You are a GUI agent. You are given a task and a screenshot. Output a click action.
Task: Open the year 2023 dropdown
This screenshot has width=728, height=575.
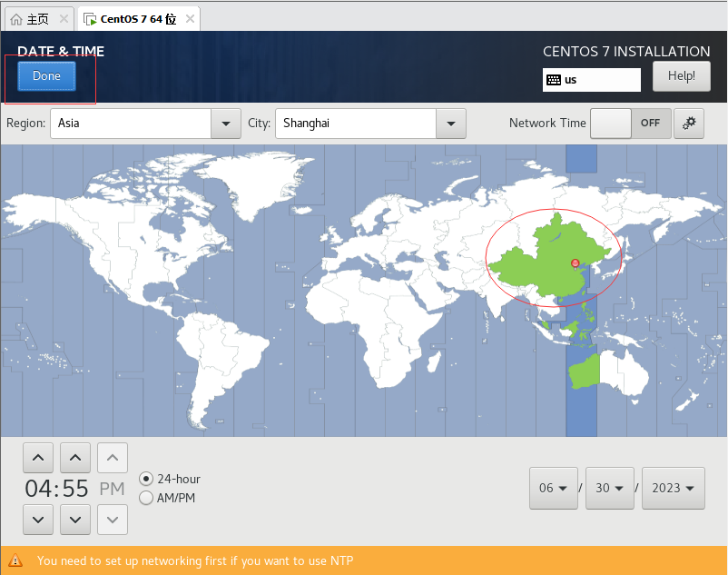pyautogui.click(x=674, y=488)
